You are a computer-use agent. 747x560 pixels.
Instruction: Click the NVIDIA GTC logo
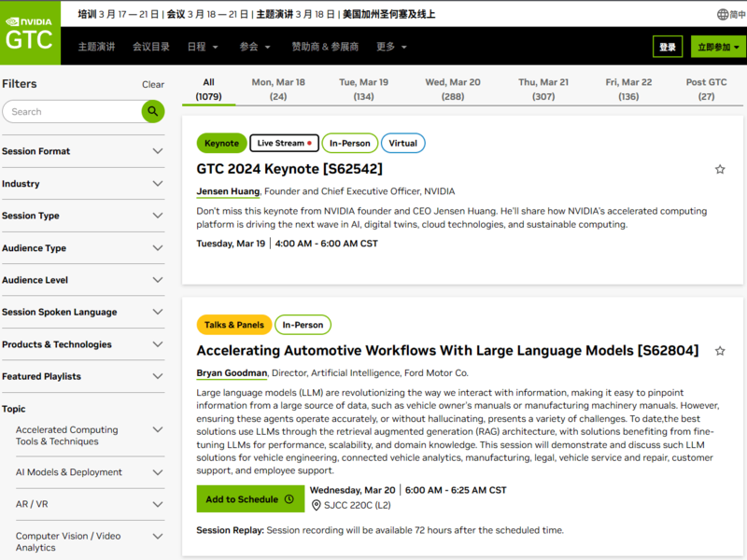[x=30, y=33]
